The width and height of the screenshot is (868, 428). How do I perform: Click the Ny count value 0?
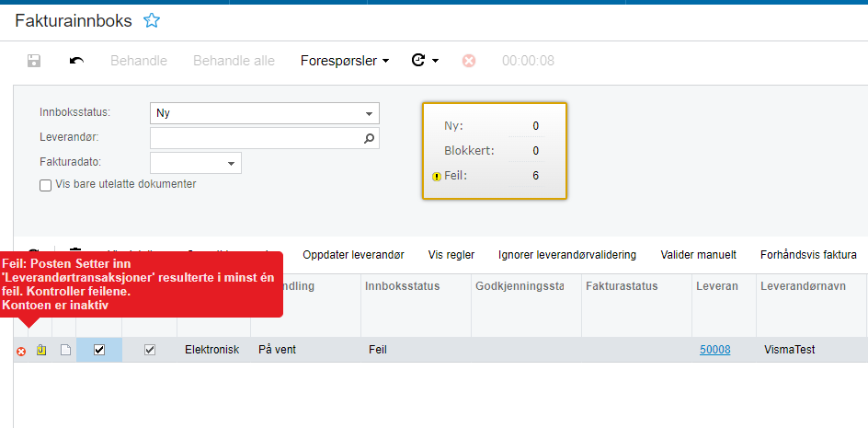[536, 126]
